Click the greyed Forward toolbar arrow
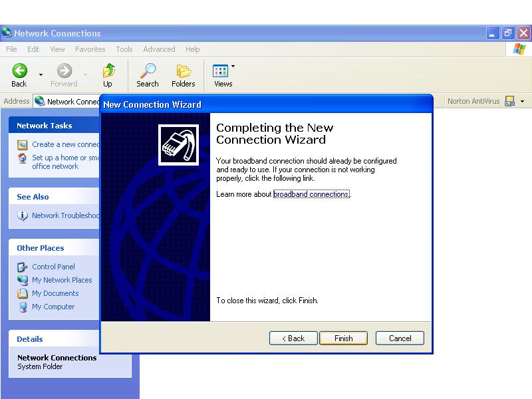532x399 pixels. [64, 75]
